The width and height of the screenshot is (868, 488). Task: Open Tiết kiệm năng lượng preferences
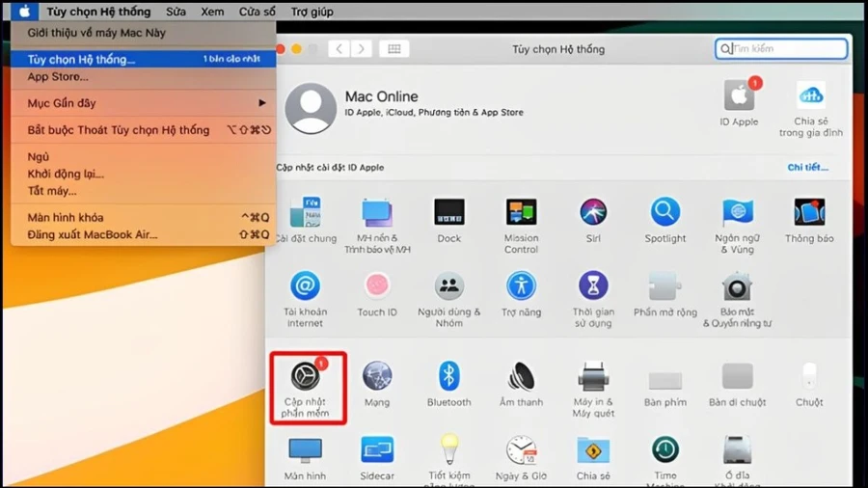coord(448,460)
